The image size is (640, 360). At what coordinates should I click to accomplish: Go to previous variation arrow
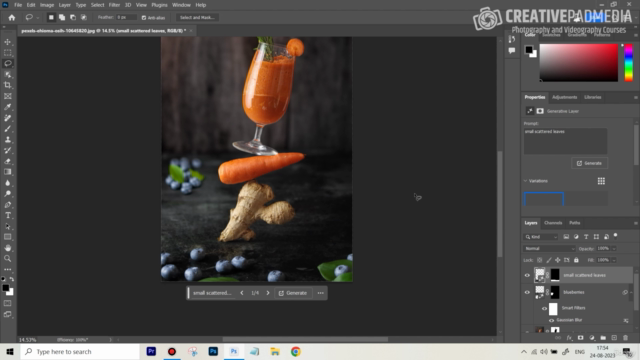coord(242,293)
